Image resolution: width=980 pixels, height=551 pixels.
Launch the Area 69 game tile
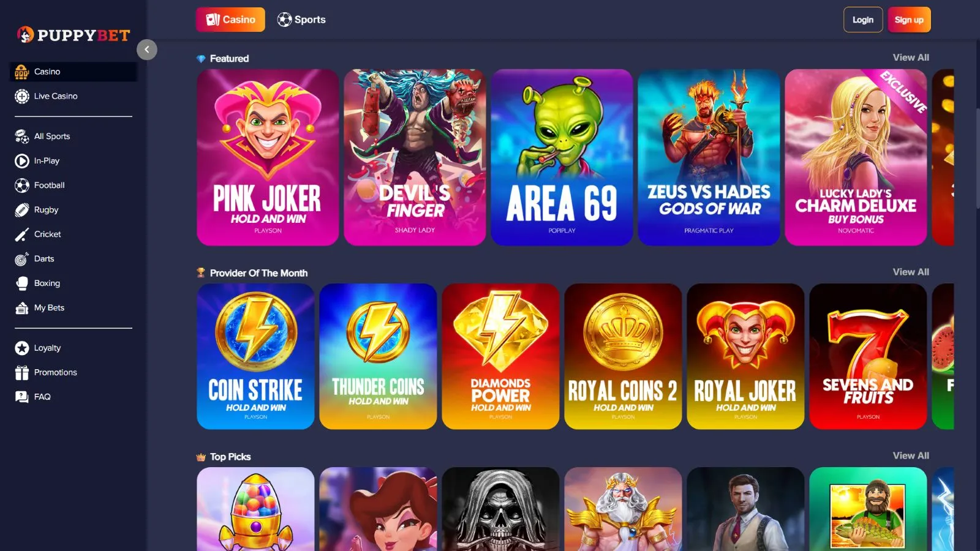(562, 157)
